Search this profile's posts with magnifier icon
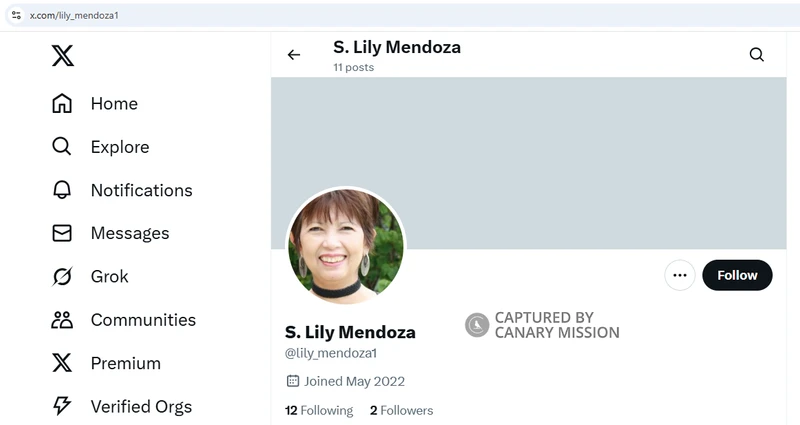The width and height of the screenshot is (800, 425). [x=757, y=55]
